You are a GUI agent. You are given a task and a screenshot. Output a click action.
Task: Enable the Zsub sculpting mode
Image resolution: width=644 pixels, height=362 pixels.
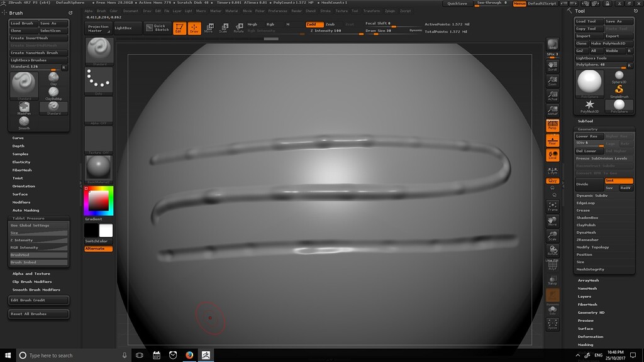pos(331,24)
